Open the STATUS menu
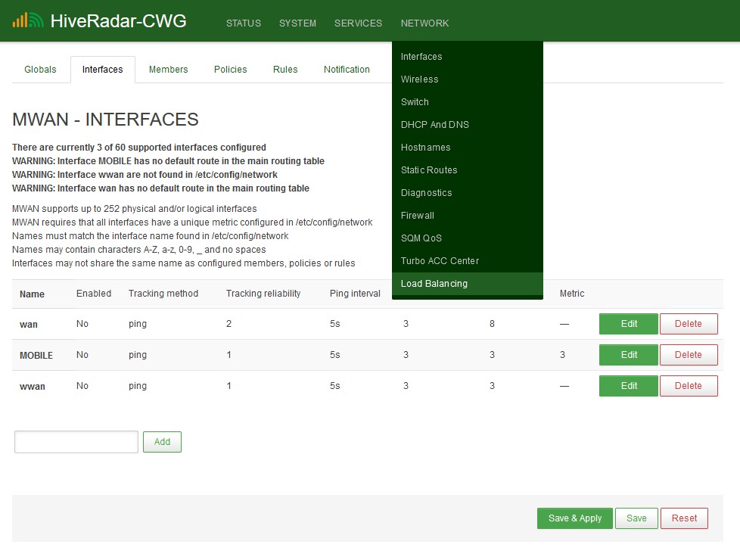The image size is (740, 560). click(x=243, y=23)
